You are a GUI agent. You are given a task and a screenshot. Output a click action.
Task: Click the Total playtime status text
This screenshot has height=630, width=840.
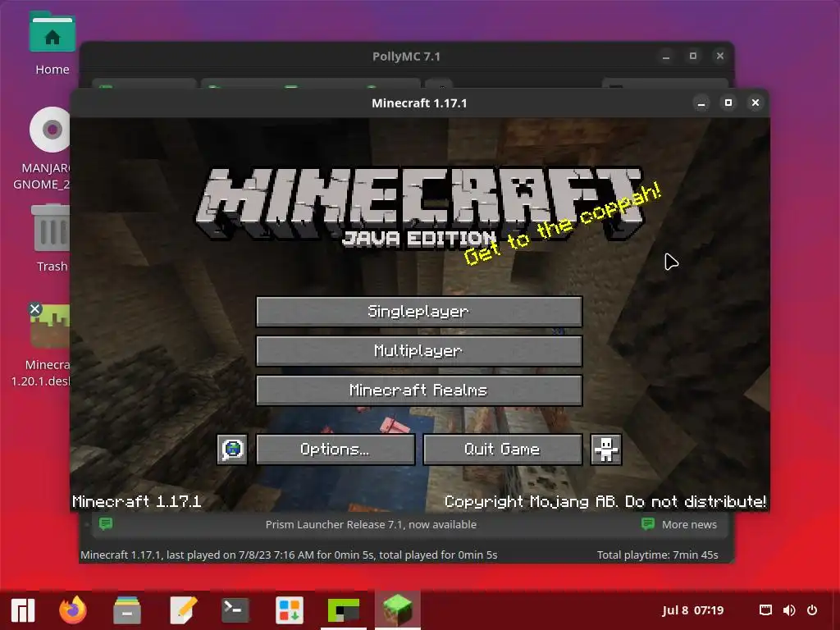[657, 555]
